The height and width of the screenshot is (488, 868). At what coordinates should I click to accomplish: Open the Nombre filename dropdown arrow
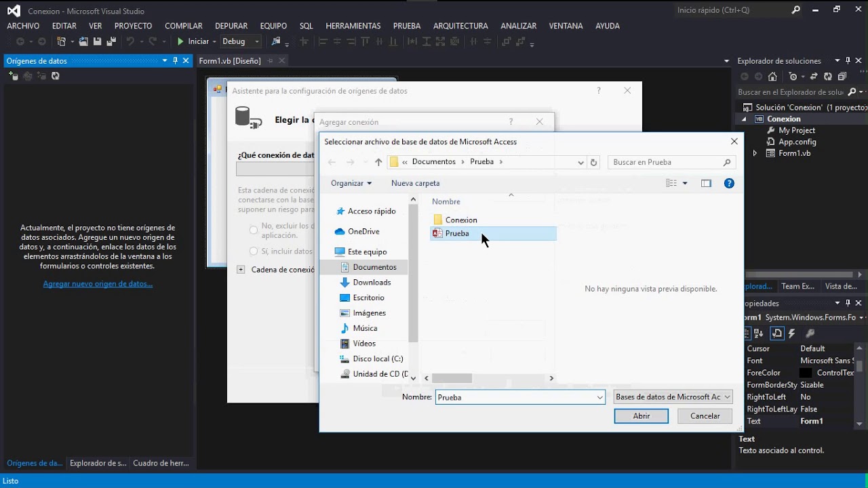pyautogui.click(x=599, y=398)
